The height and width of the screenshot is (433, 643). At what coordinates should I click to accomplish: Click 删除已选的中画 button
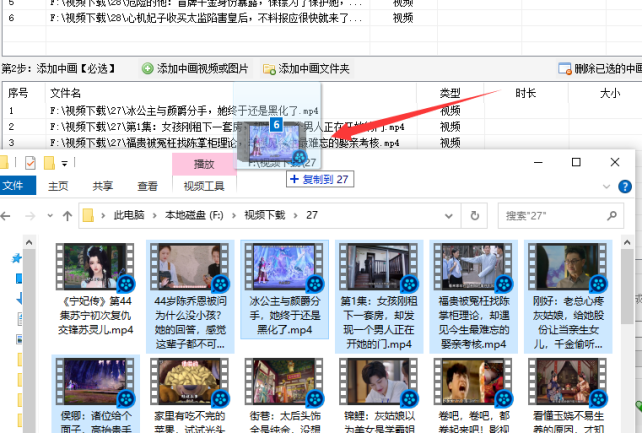click(x=600, y=68)
